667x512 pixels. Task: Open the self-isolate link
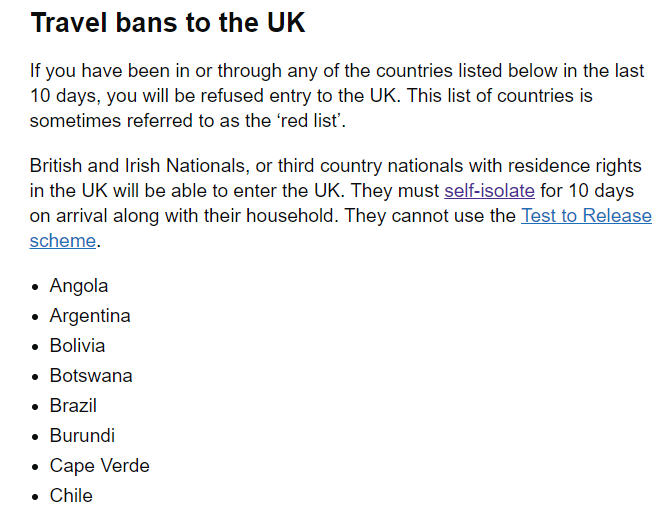(489, 191)
